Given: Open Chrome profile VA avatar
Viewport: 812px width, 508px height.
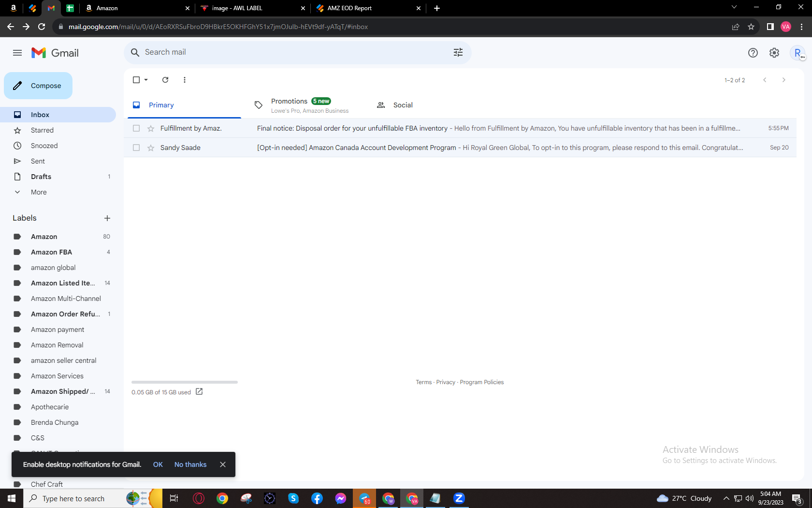Looking at the screenshot, I should click(x=786, y=27).
